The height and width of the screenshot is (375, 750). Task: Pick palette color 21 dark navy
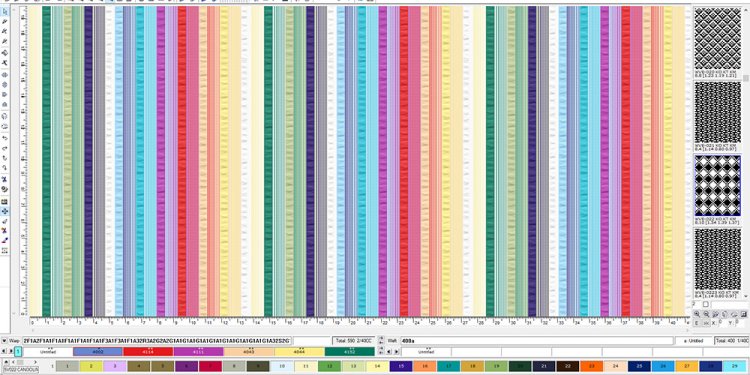click(544, 366)
